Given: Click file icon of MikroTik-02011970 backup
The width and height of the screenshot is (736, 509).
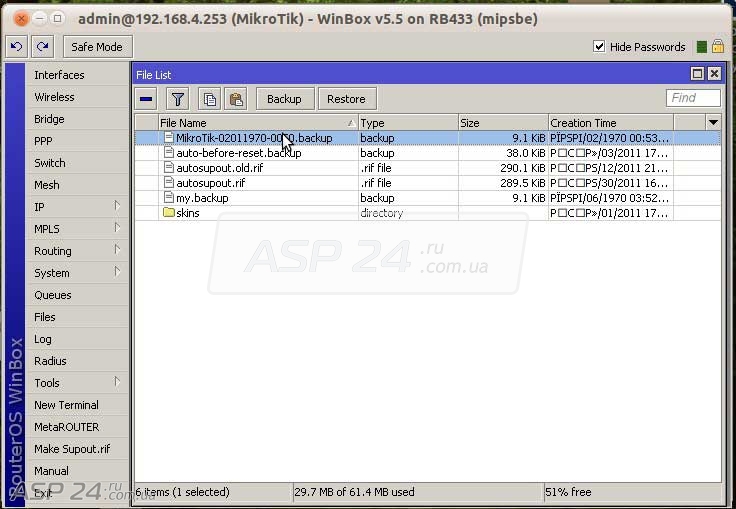Looking at the screenshot, I should tap(169, 138).
